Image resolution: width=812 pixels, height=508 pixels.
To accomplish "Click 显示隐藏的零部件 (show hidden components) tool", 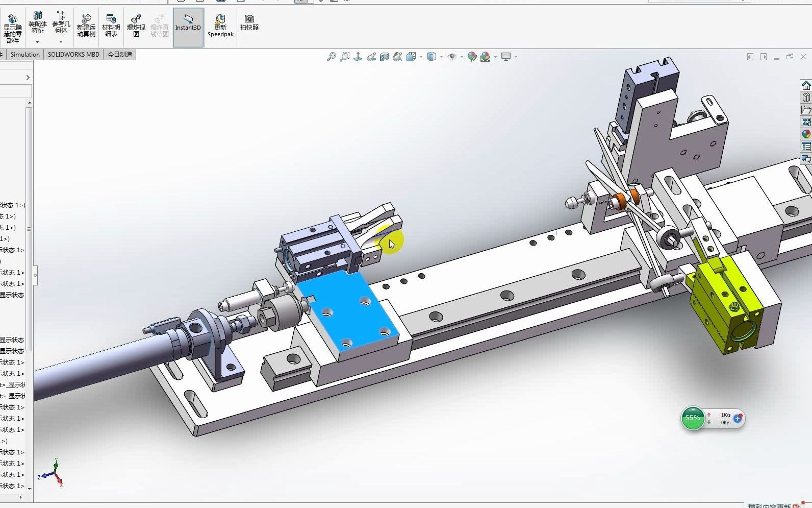I will pos(12,28).
